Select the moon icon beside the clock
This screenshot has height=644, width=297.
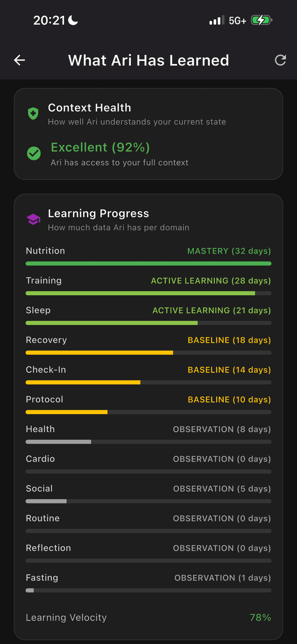pyautogui.click(x=73, y=20)
